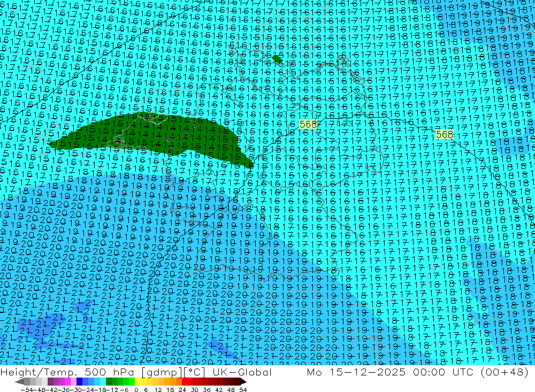
Task: Pick the dark blue swatch on the color bar
Action: pyautogui.click(x=80, y=381)
